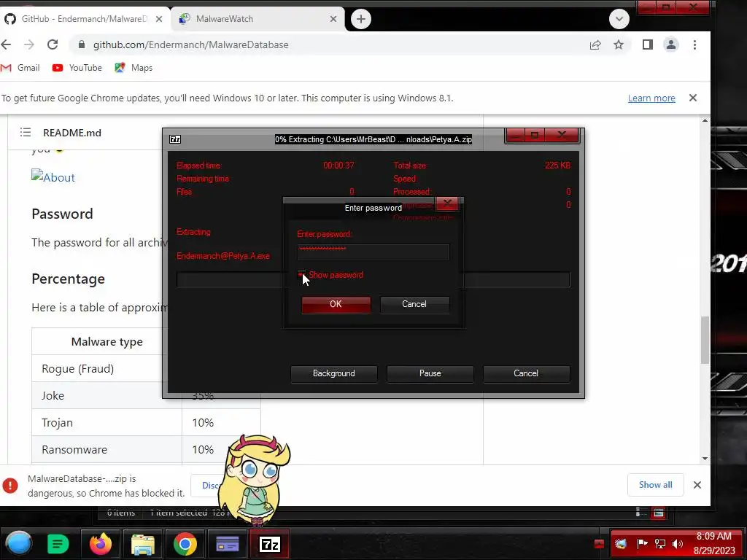Open the network tray icon

(x=660, y=544)
